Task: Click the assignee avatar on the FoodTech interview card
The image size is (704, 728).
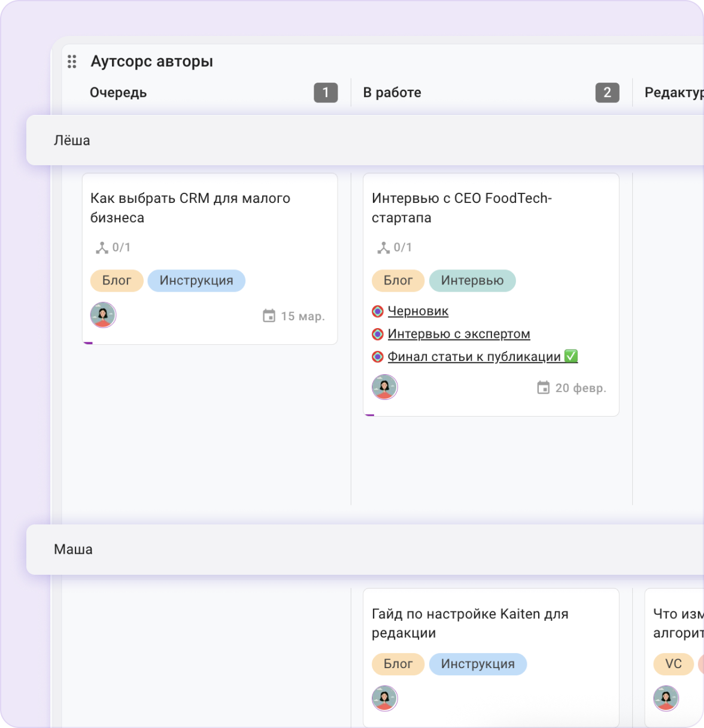Action: pos(384,387)
